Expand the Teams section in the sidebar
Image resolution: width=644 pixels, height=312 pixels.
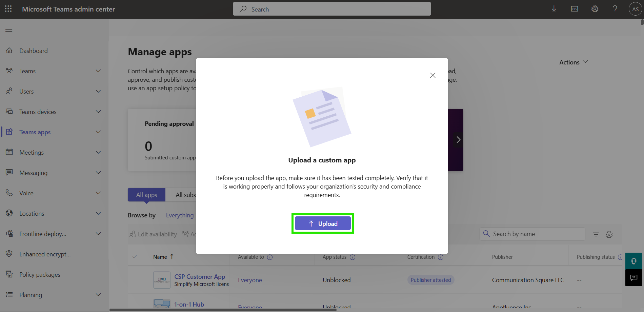pos(98,71)
